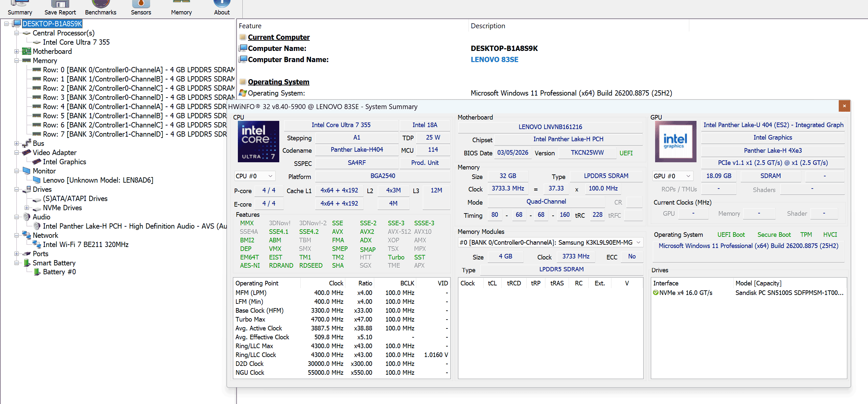Click the Intel graphics logo image
868x404 pixels.
[675, 142]
